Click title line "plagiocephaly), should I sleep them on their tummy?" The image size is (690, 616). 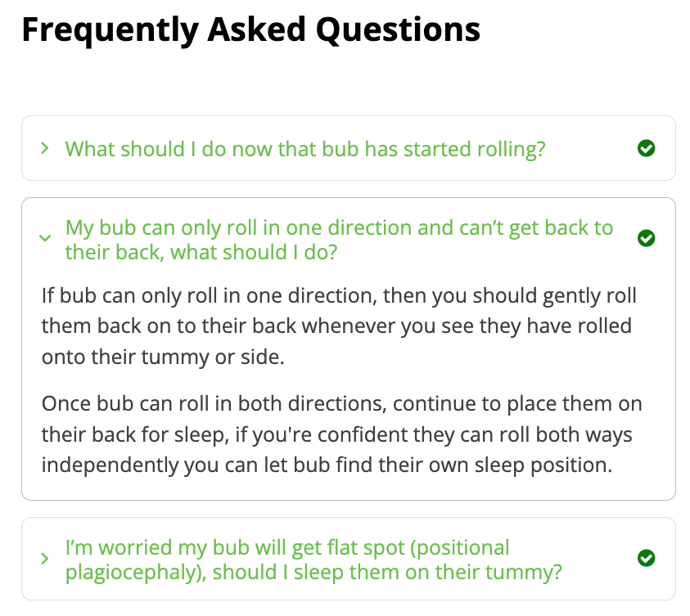313,571
